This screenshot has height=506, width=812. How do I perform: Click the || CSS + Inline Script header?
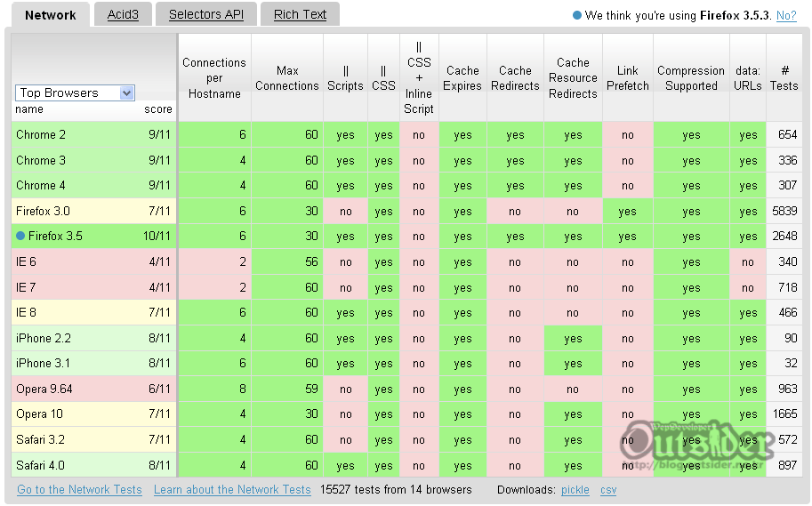click(x=419, y=78)
